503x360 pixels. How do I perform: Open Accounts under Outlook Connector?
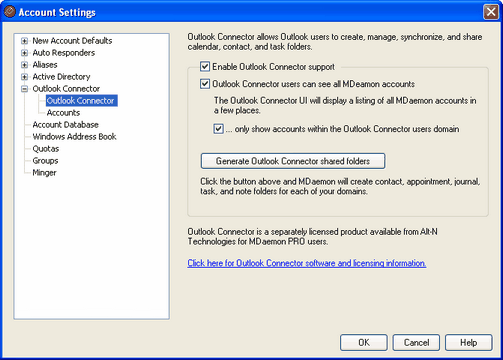point(63,113)
